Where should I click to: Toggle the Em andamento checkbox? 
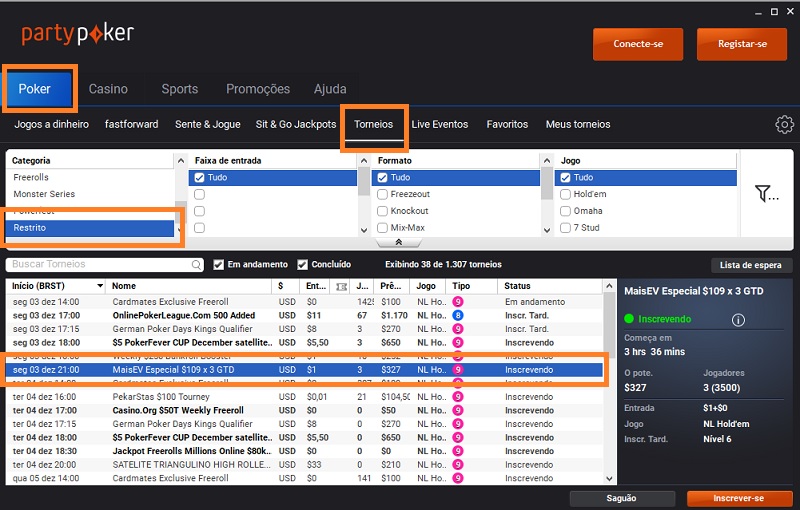click(x=218, y=265)
